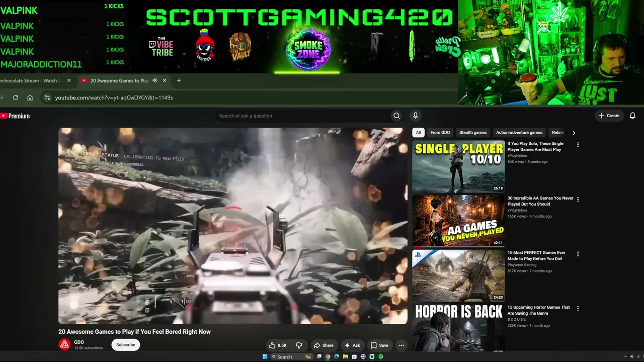Open the Windows Start menu

click(x=265, y=356)
